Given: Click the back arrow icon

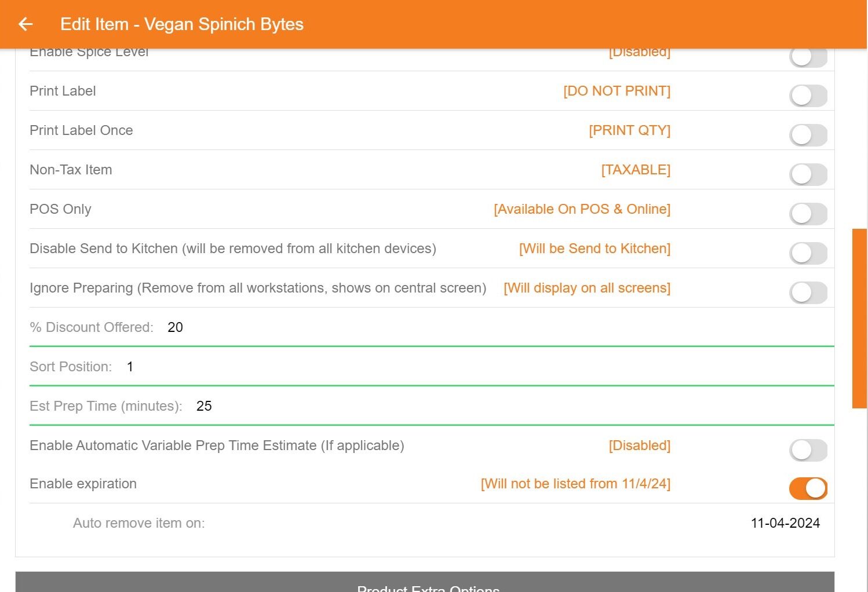Looking at the screenshot, I should (25, 24).
